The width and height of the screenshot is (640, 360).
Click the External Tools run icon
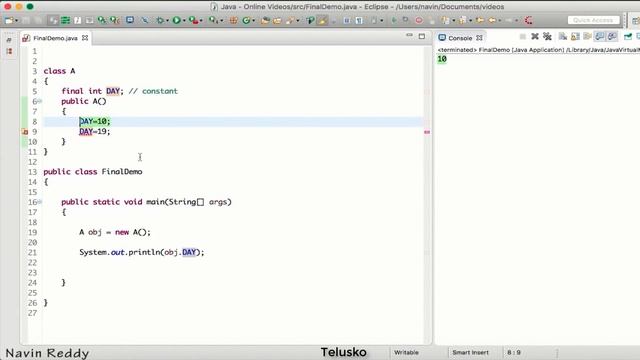213,20
